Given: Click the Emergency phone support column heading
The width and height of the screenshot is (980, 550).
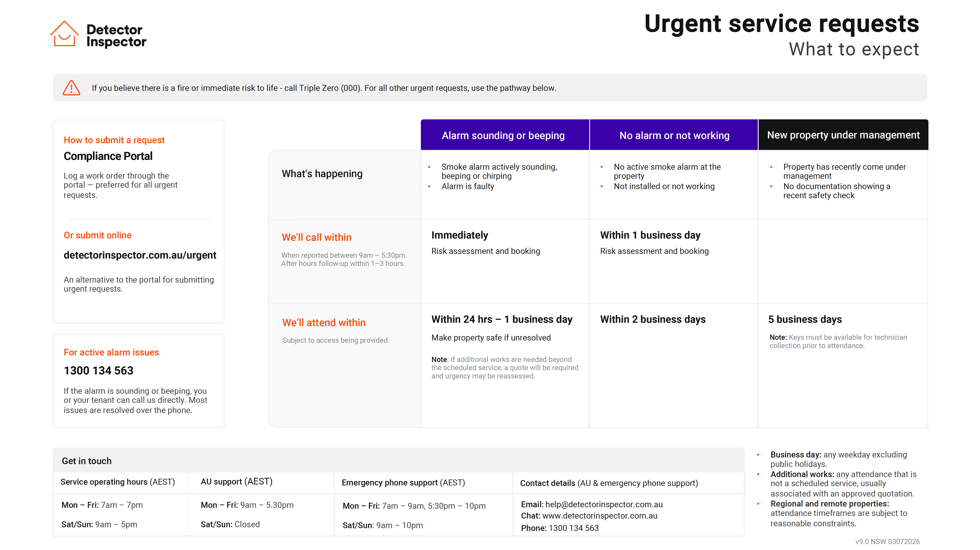Looking at the screenshot, I should click(x=403, y=483).
